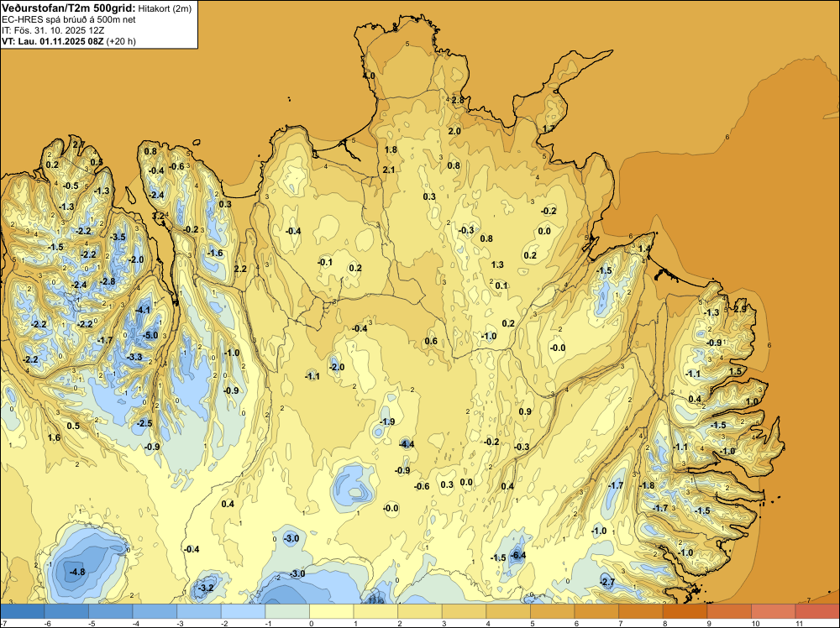Click the reddish legend swatch right of 11
The image size is (840, 628).
[x=817, y=611]
